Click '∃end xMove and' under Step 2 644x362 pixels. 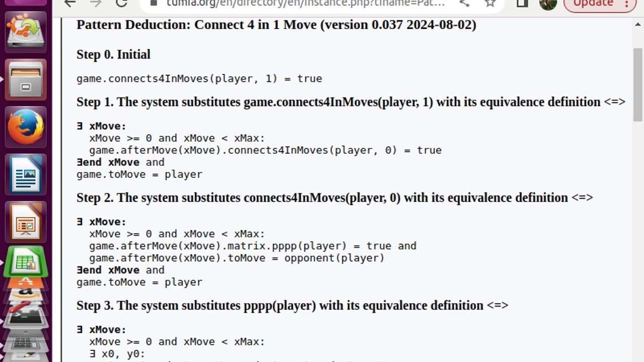click(x=120, y=270)
